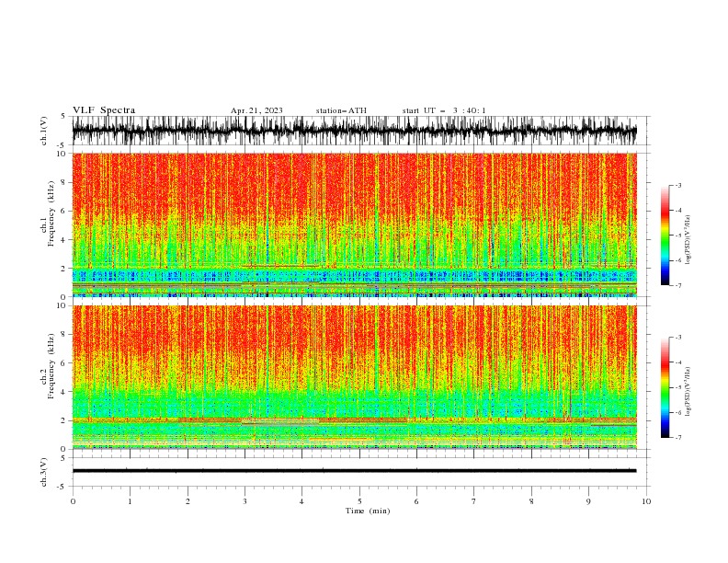Click the "-4" label on ch.2 colorbar
This screenshot has width=728, height=563.
pos(677,362)
